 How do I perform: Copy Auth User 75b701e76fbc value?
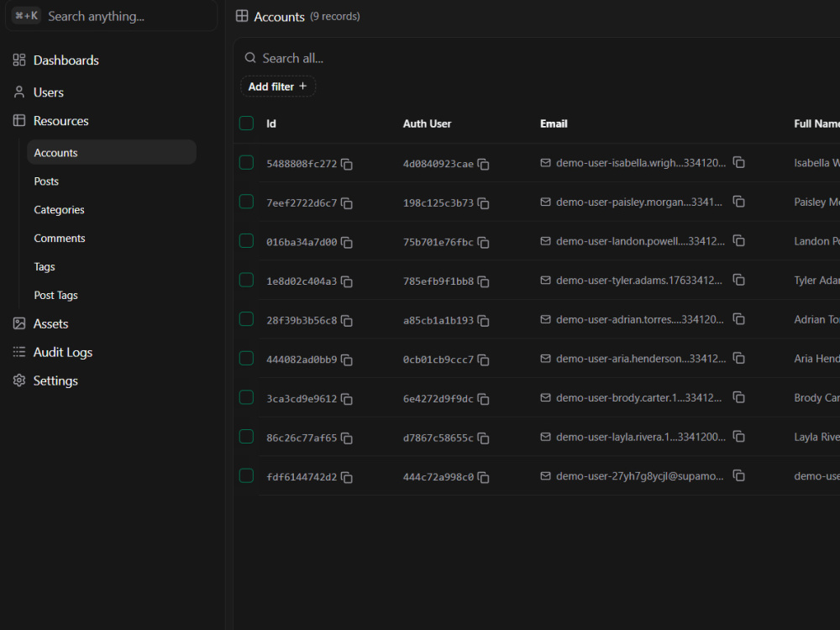click(x=483, y=242)
